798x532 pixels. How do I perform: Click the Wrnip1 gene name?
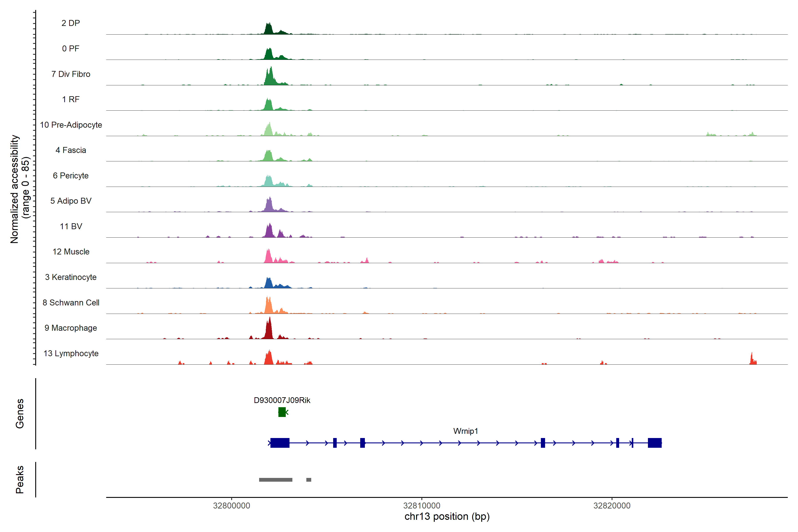pyautogui.click(x=465, y=431)
